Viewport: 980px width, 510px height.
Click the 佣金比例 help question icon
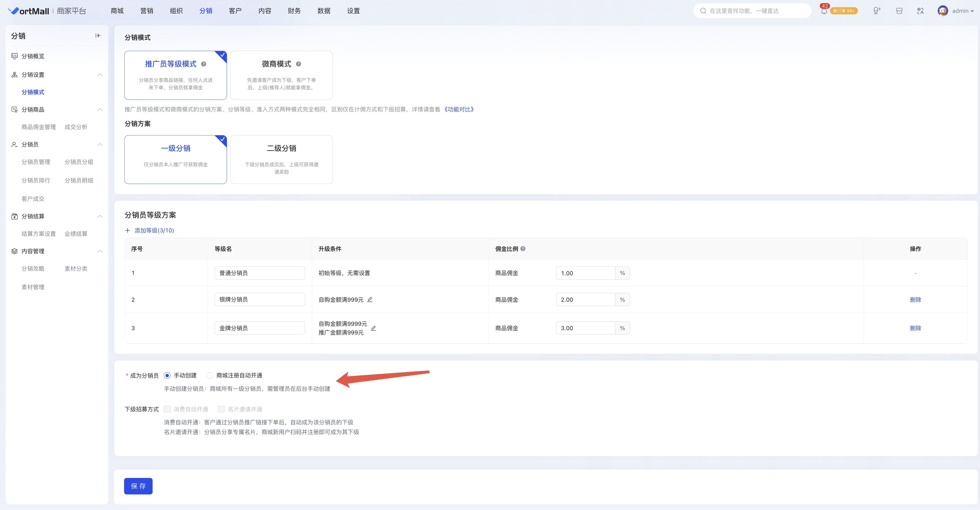click(x=523, y=249)
